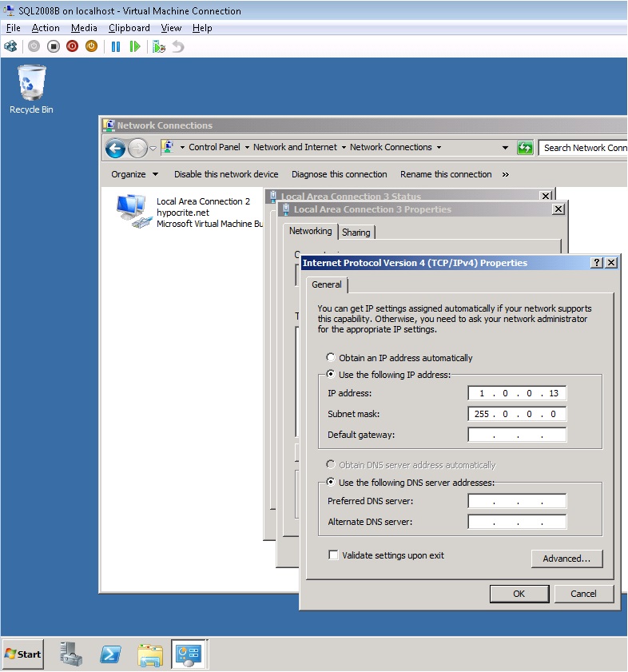Image resolution: width=628 pixels, height=672 pixels.
Task: Click the address bar location icon
Action: 168,147
